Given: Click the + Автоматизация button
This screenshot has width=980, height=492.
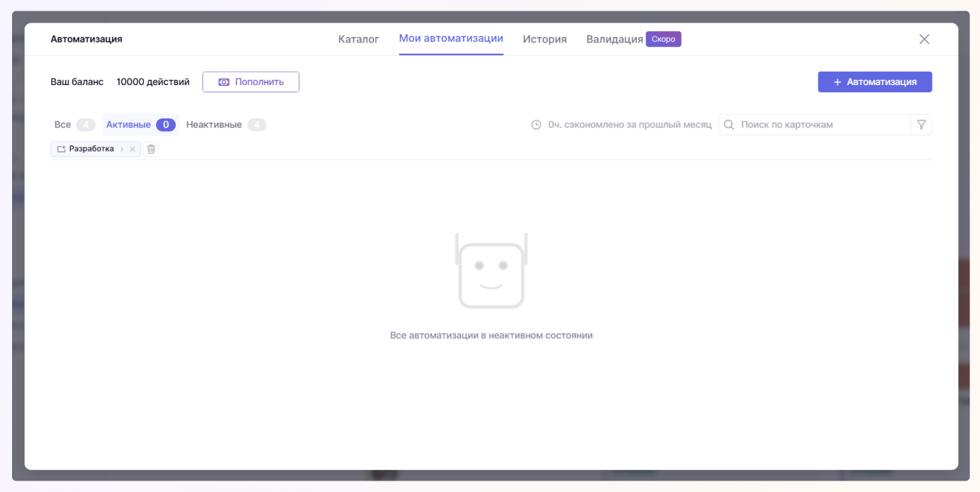Looking at the screenshot, I should (874, 82).
